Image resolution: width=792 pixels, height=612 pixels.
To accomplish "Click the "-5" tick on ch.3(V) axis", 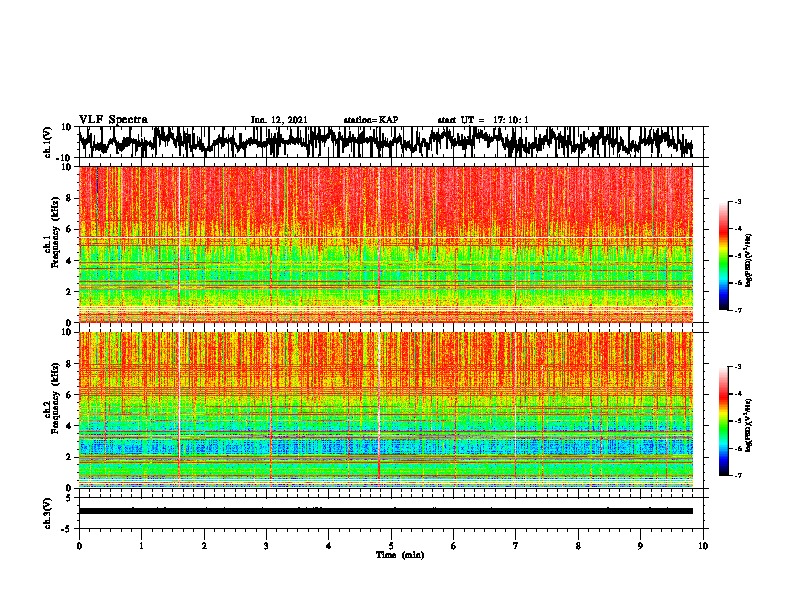I will coord(67,529).
